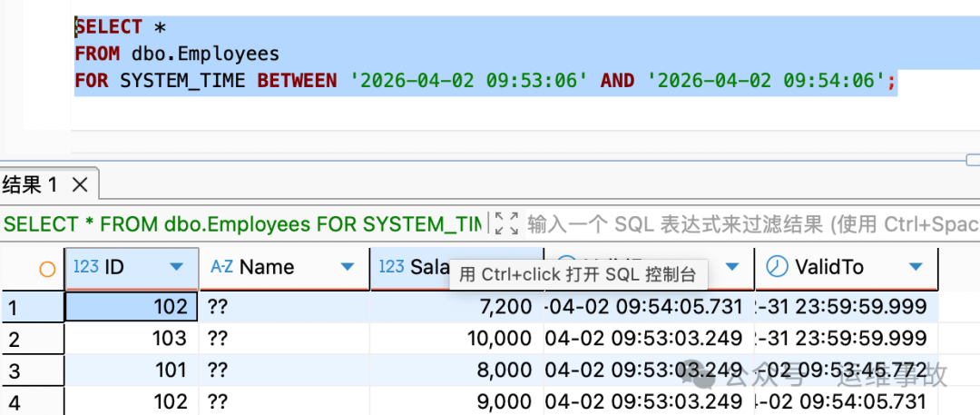Screen dimensions: 980x415
Task: Expand the ValidTo column dropdown arrow
Action: click(x=916, y=267)
